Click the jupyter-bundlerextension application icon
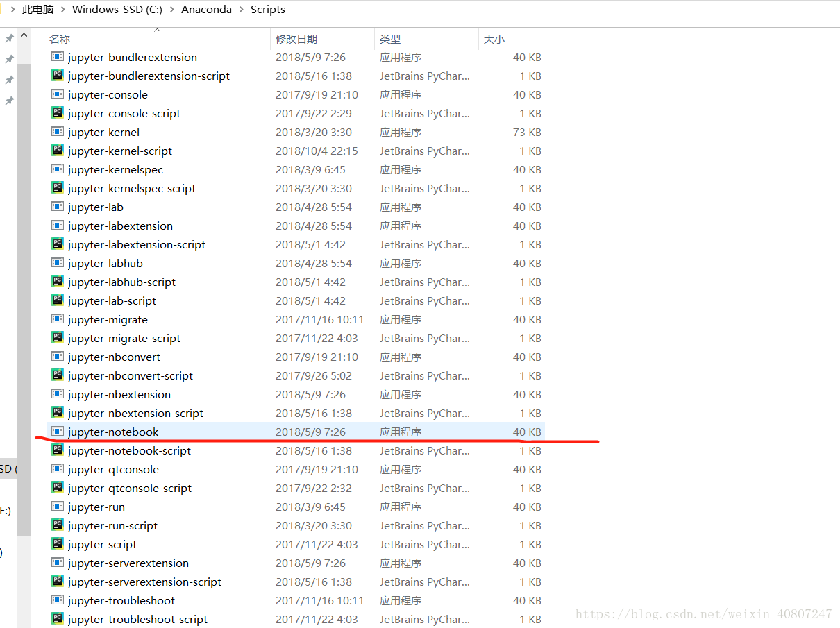 [x=58, y=57]
